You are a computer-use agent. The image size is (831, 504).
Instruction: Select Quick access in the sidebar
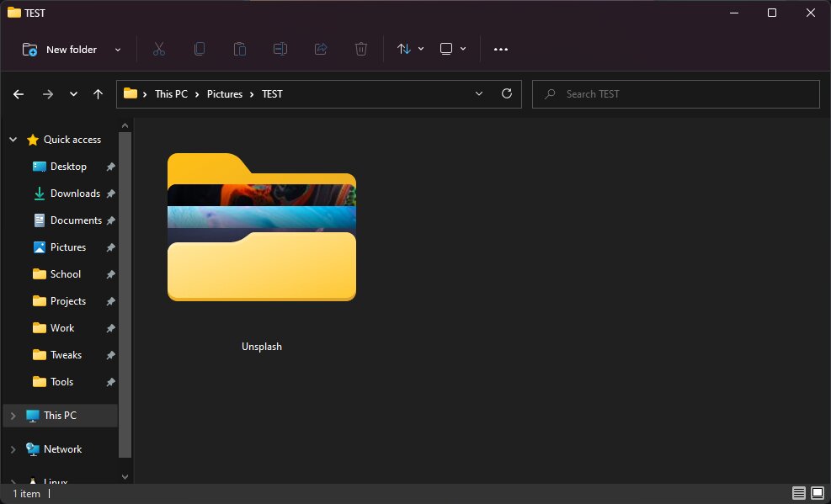[x=72, y=140]
